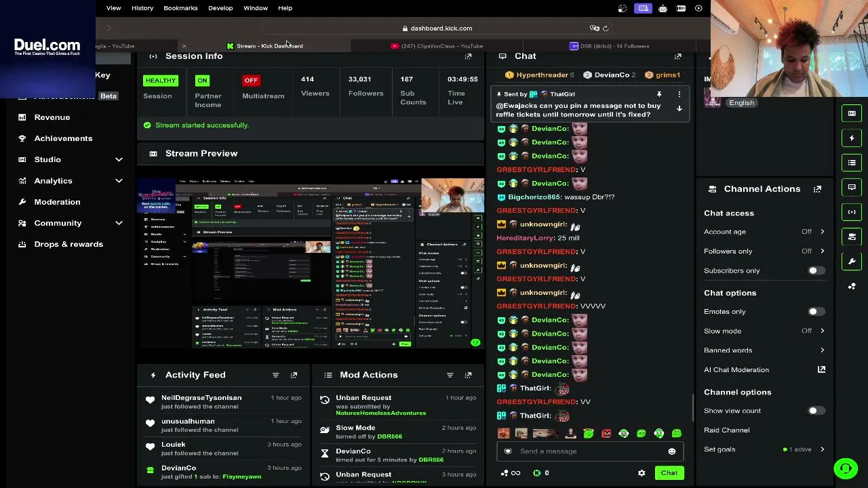Open the Activity Feed filter
868x488 pixels.
pyautogui.click(x=275, y=375)
